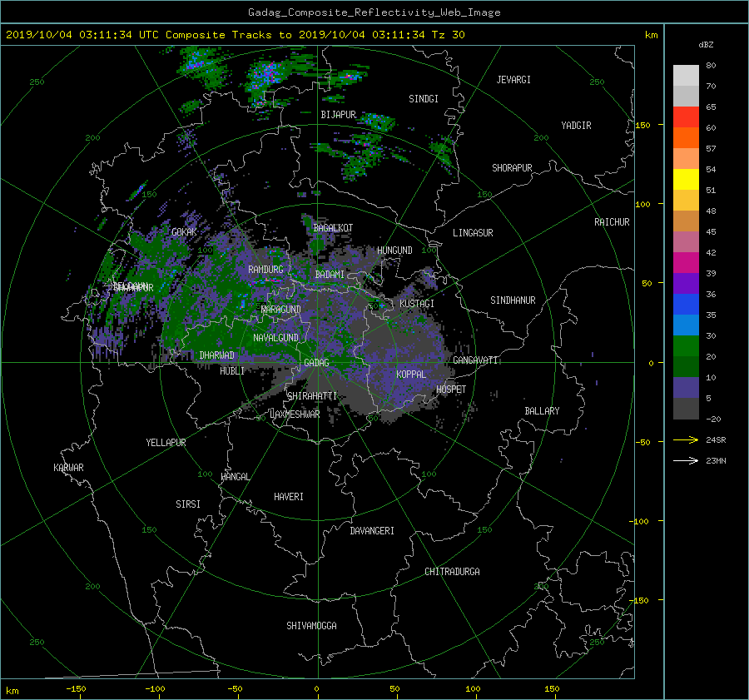
Task: Click the GOKAK city label
Action: tap(184, 232)
